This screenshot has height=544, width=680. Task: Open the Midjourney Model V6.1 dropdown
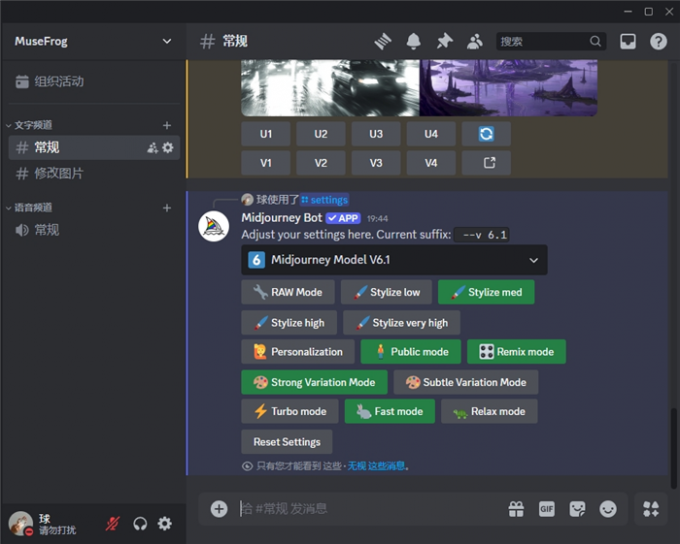tap(394, 260)
